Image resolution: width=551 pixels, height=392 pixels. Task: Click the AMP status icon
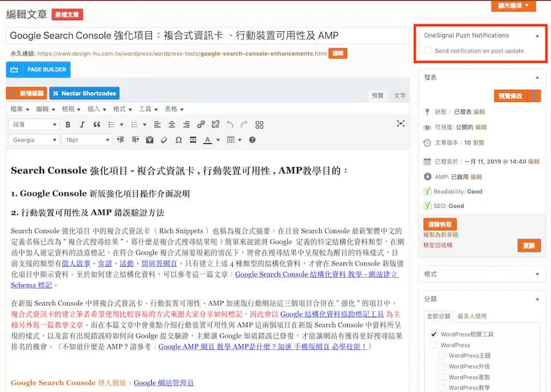427,177
